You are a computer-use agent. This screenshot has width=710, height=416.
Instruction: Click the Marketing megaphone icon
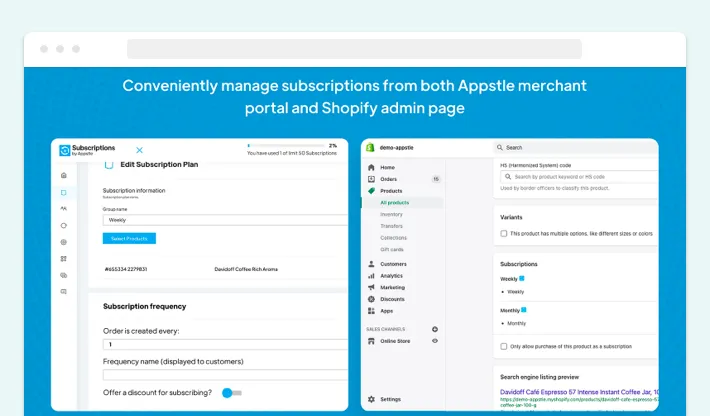click(371, 287)
